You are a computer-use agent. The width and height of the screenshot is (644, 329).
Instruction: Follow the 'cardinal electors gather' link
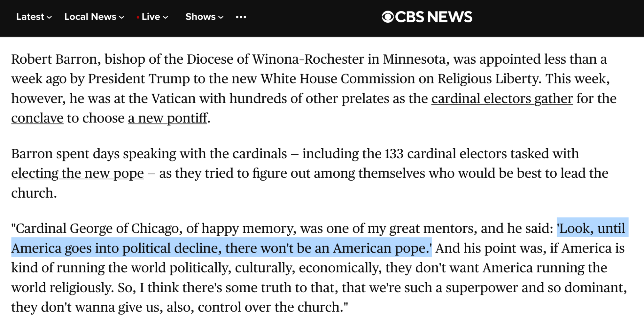coord(502,98)
